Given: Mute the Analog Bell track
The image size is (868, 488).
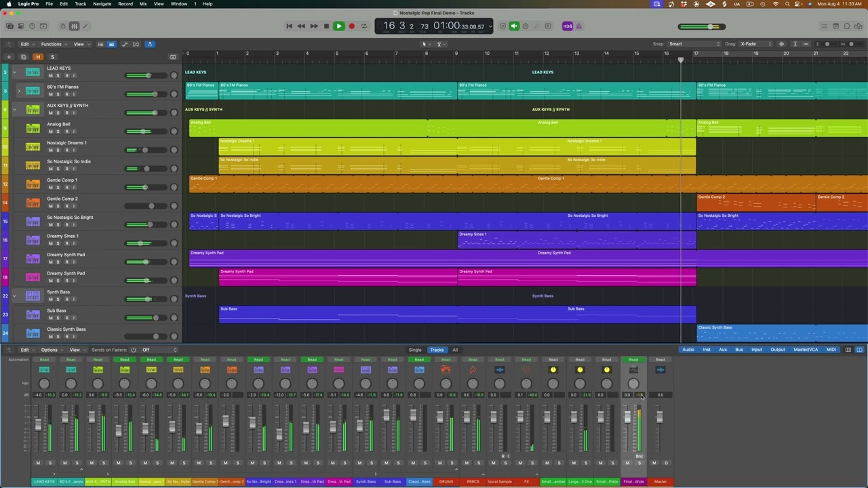Looking at the screenshot, I should click(x=50, y=131).
